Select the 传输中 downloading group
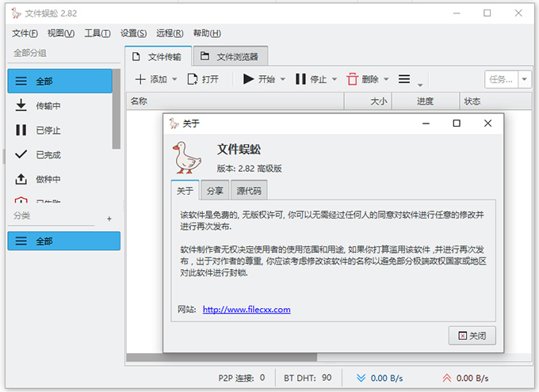This screenshot has width=539, height=392. (x=59, y=106)
